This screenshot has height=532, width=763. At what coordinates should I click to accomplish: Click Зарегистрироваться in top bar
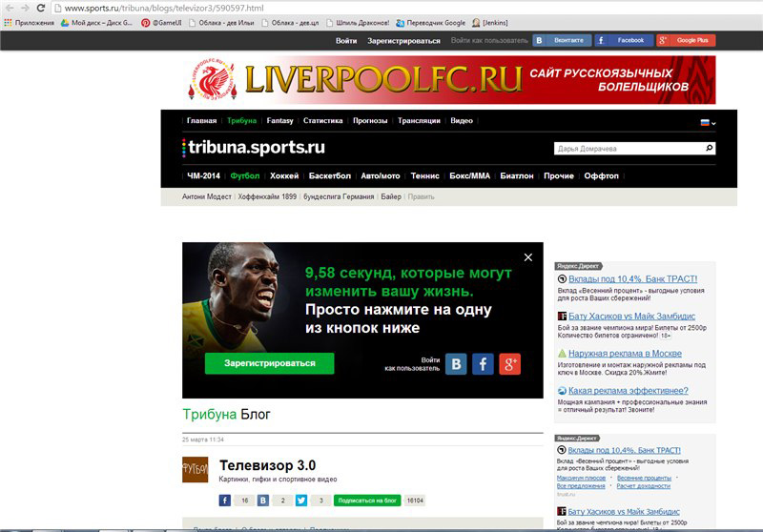(403, 41)
